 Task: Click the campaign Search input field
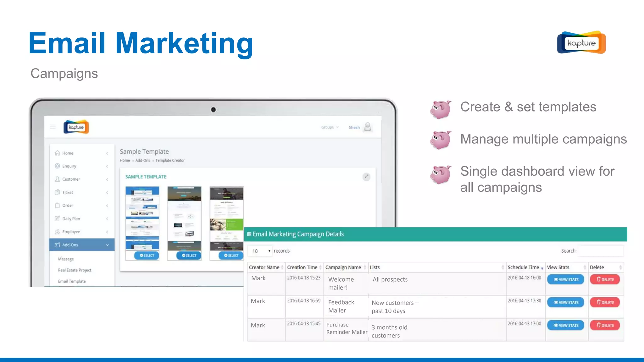601,251
